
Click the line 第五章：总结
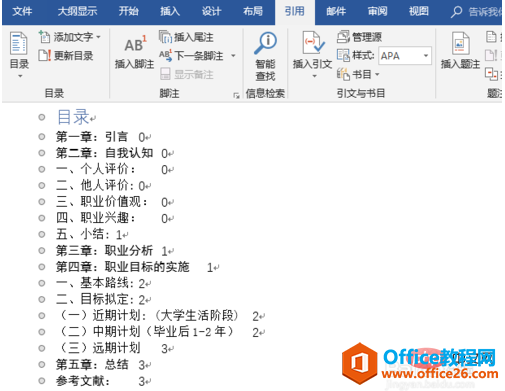(92, 364)
